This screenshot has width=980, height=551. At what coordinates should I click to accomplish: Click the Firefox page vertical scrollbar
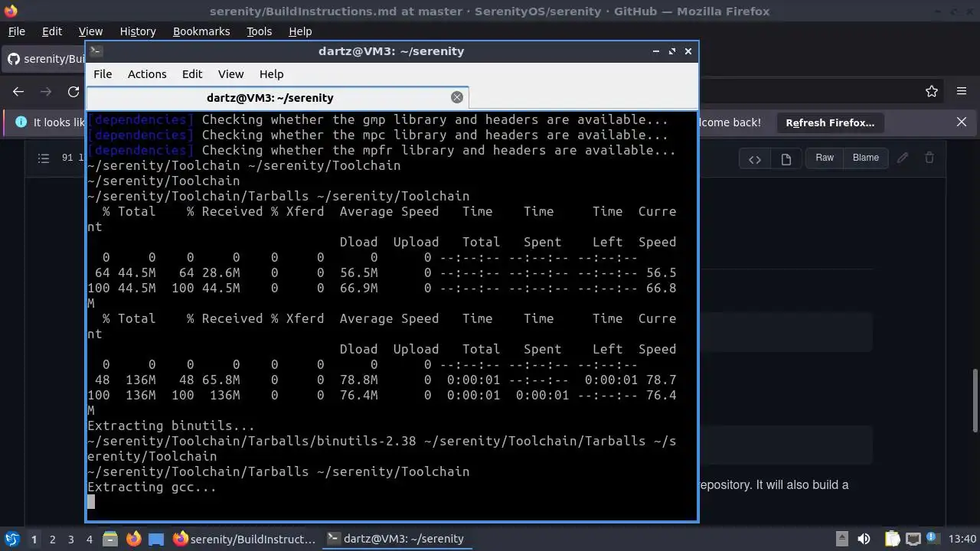point(975,399)
